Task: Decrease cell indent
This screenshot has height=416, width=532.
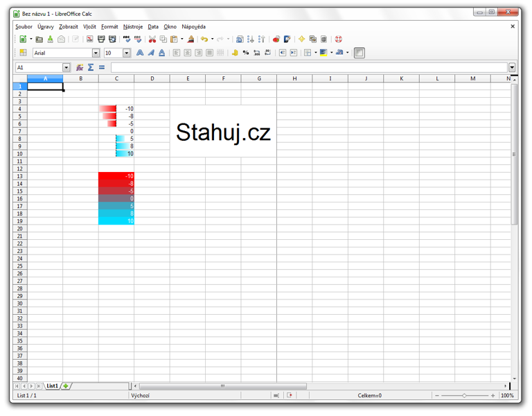Action: pos(283,53)
